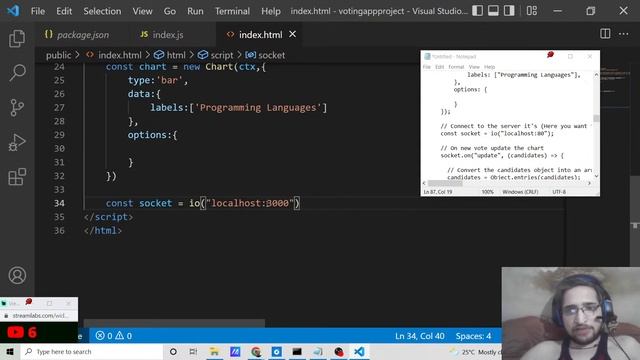640x360 pixels.
Task: Split the editor to the right
Action: (605, 34)
